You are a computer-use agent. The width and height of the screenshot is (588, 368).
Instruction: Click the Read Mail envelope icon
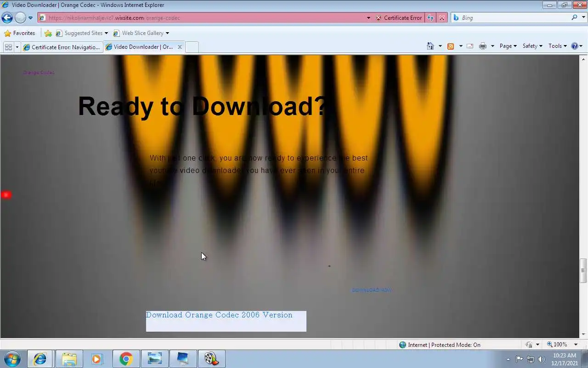(470, 46)
